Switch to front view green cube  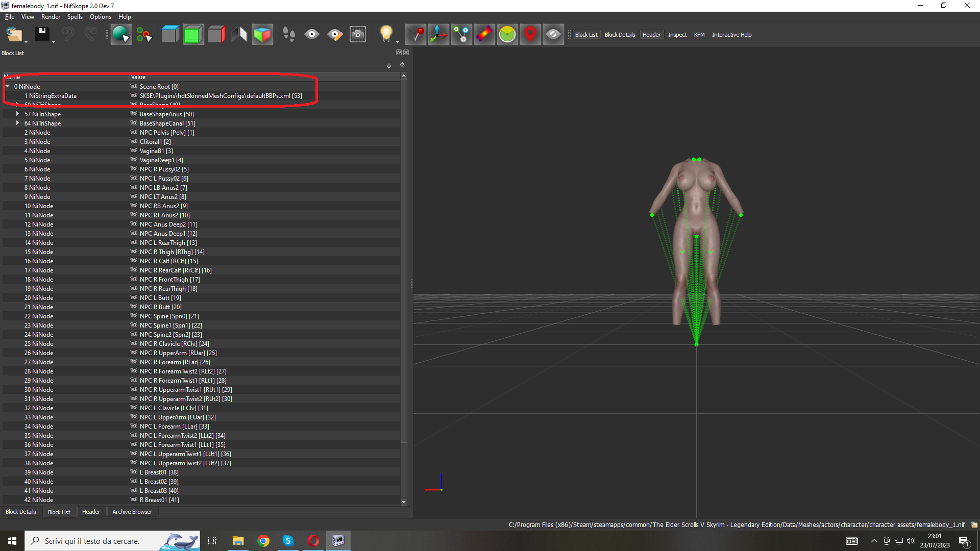click(193, 35)
